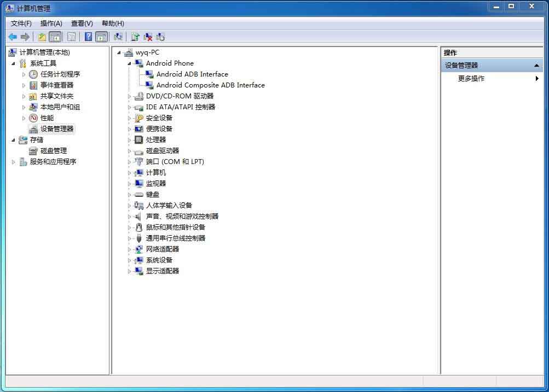The image size is (549, 392).
Task: Select Android ADB Interface device
Action: tap(192, 74)
